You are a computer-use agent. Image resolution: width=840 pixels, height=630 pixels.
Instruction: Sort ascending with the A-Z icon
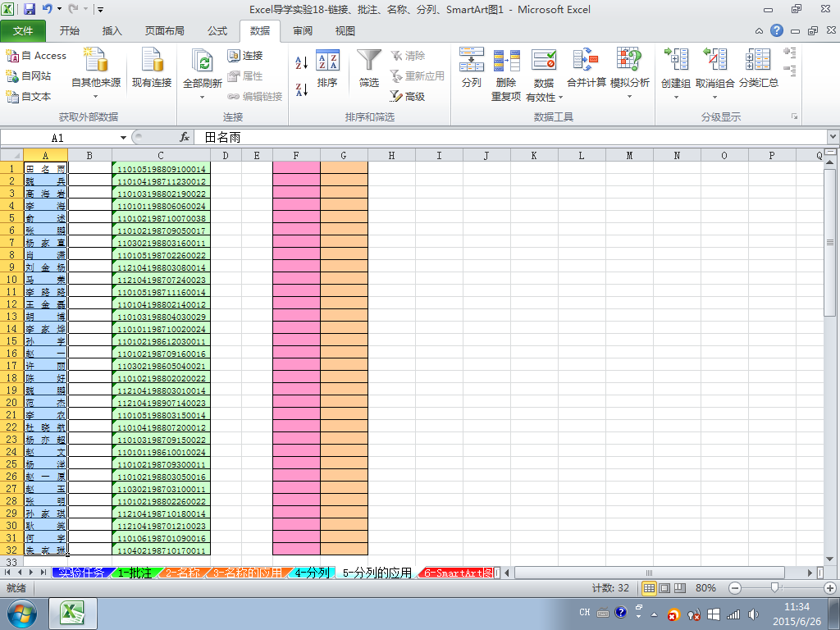pos(302,62)
